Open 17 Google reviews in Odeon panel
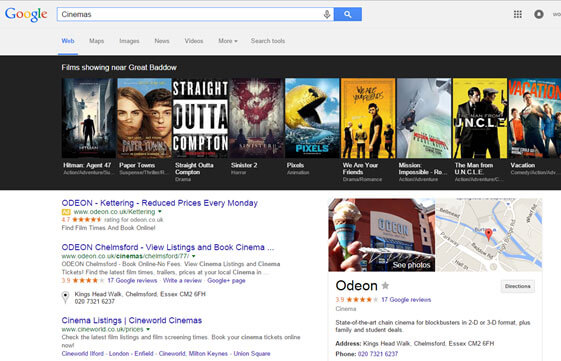561x361 pixels. point(406,300)
